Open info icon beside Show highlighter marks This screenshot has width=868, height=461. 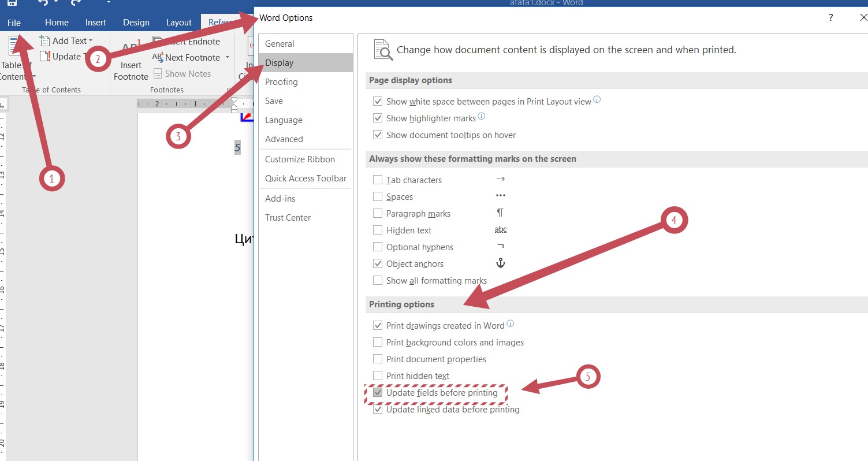[x=482, y=117]
